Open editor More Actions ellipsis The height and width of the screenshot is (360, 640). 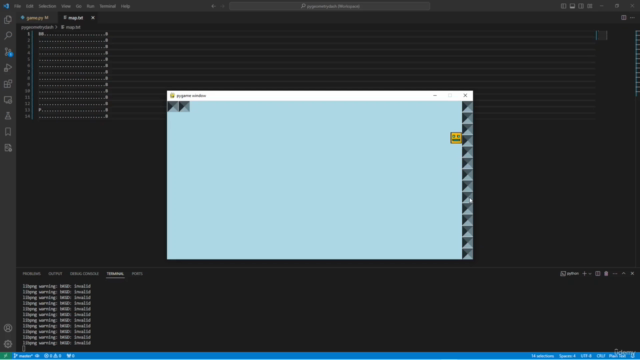coord(632,18)
